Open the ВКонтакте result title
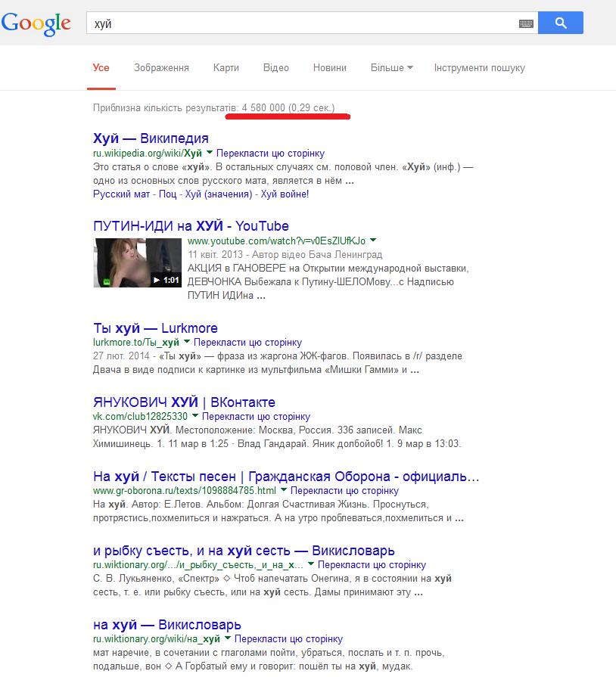Viewport: 616px width, 677px height. coord(184,402)
